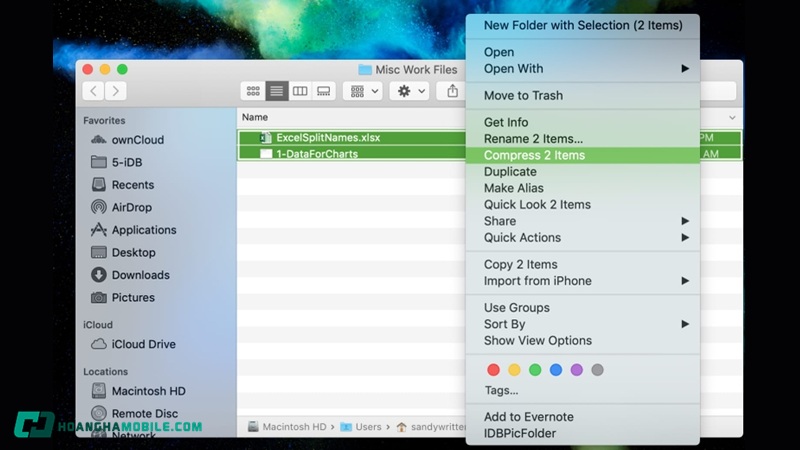Image resolution: width=800 pixels, height=450 pixels.
Task: Click the Share toolbar icon
Action: [x=452, y=91]
